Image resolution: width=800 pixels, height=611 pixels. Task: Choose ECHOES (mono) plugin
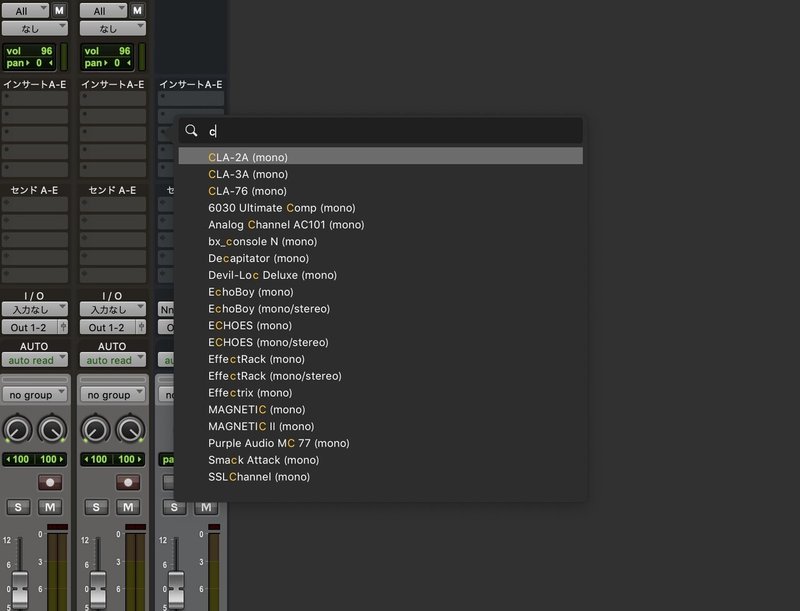(x=381, y=325)
